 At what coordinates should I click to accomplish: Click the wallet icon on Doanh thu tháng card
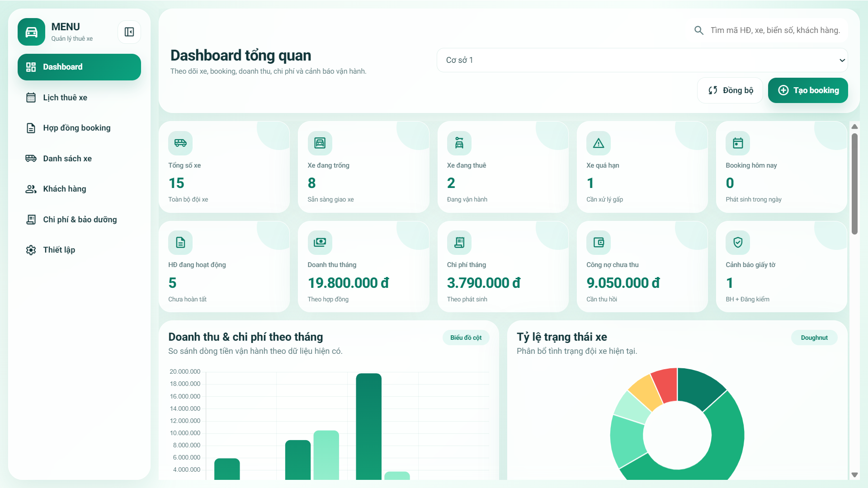[x=320, y=242]
